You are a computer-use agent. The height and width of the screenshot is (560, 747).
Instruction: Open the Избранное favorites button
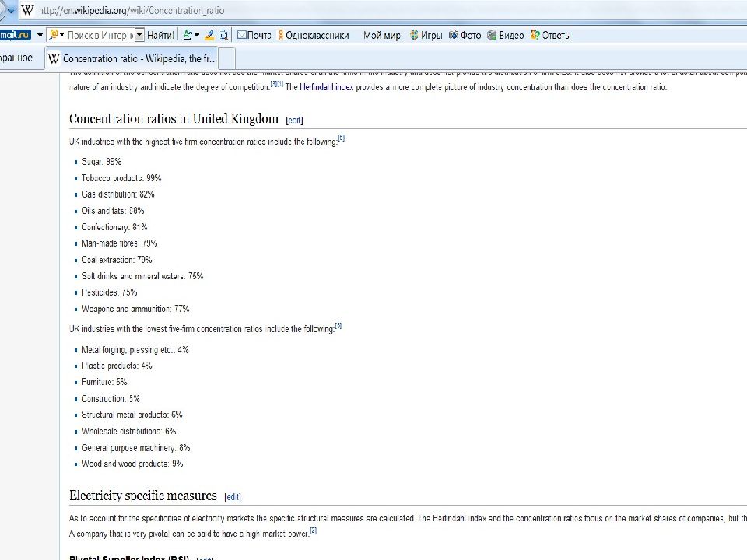pos(16,58)
